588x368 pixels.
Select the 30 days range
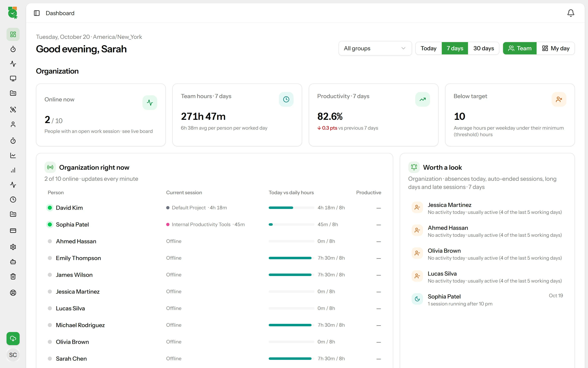coord(483,48)
